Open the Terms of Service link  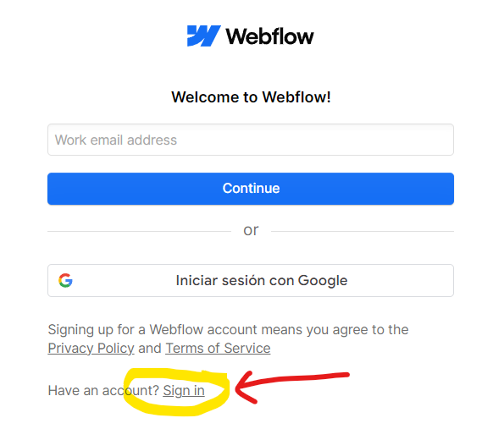pyautogui.click(x=218, y=349)
